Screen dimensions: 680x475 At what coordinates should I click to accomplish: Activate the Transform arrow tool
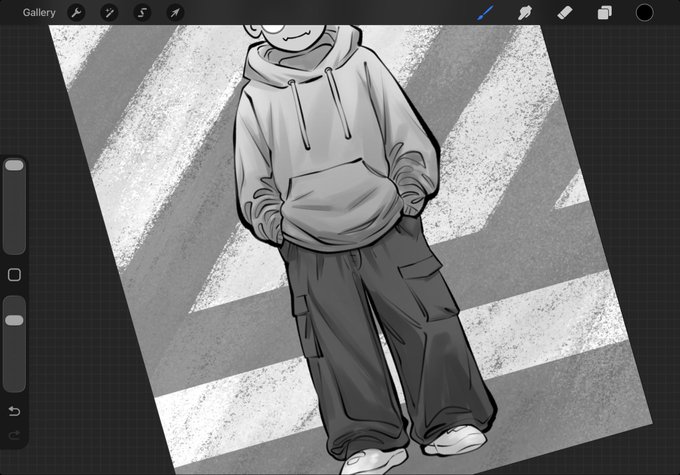(x=175, y=13)
